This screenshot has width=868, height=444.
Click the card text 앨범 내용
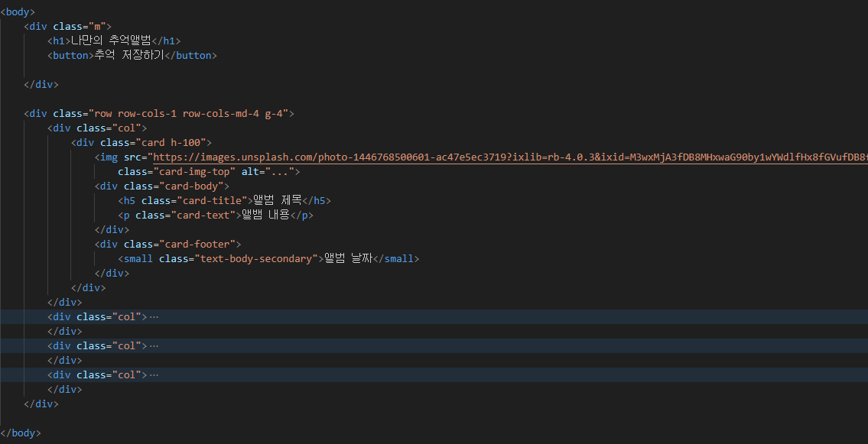pyautogui.click(x=265, y=215)
